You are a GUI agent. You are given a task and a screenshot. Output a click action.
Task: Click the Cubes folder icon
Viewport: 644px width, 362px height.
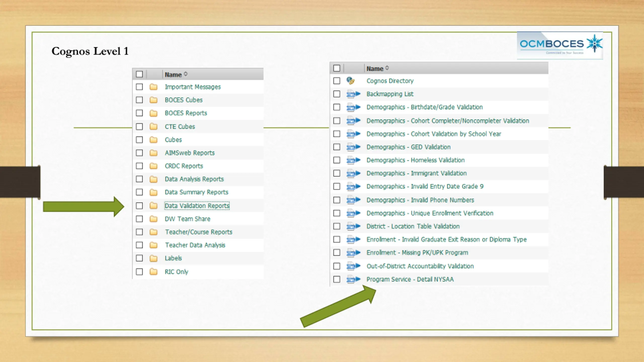pos(153,140)
